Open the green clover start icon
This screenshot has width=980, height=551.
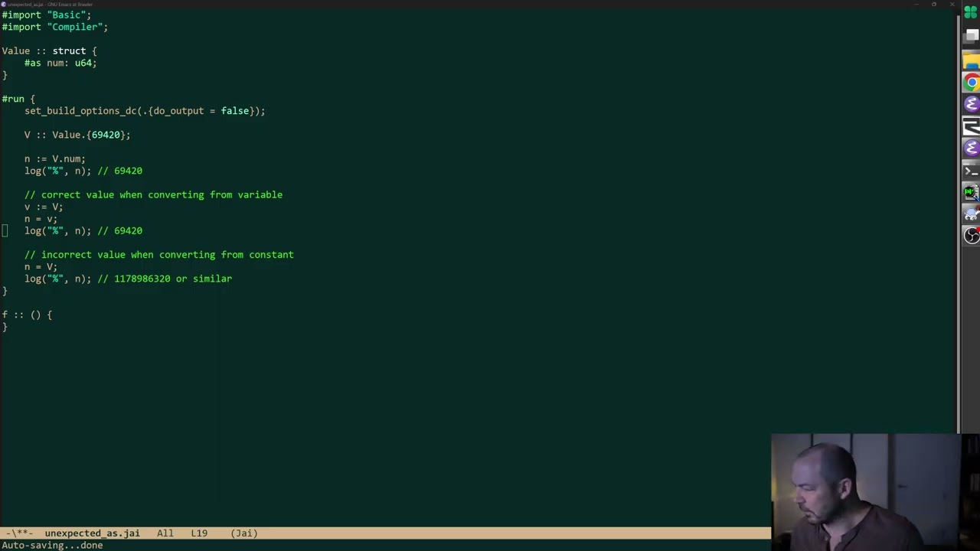971,13
